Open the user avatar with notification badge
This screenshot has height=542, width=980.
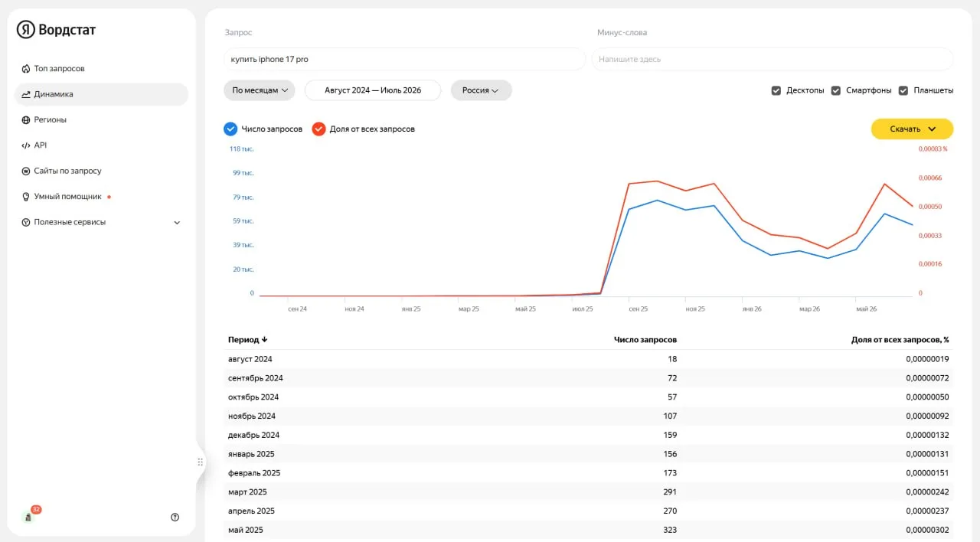29,517
